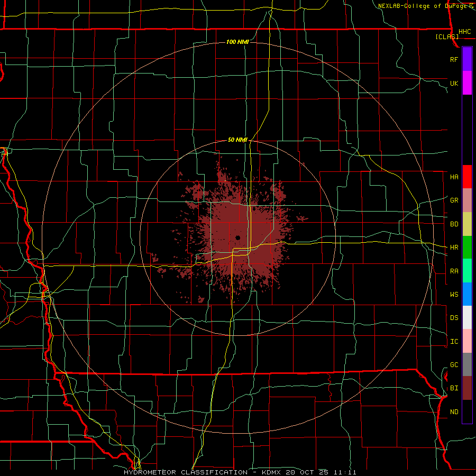Click the "11:11" timestamp
The width and height of the screenshot is (476, 476).
tap(345, 472)
